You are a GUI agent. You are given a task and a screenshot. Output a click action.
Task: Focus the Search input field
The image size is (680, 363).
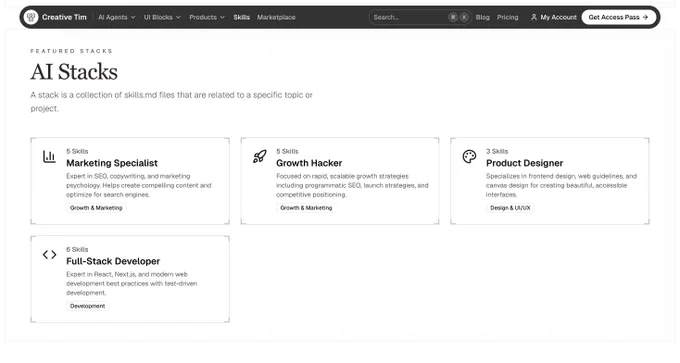[420, 17]
